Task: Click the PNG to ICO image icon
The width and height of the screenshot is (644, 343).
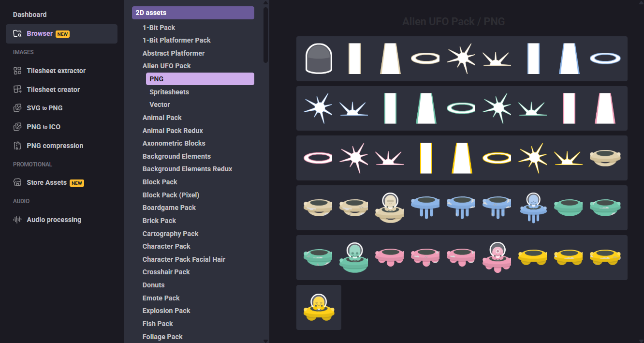Action: coord(17,127)
